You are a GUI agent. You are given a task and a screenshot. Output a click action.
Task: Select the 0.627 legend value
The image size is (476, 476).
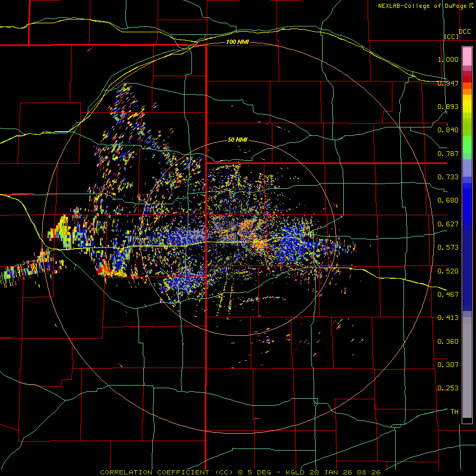point(448,224)
